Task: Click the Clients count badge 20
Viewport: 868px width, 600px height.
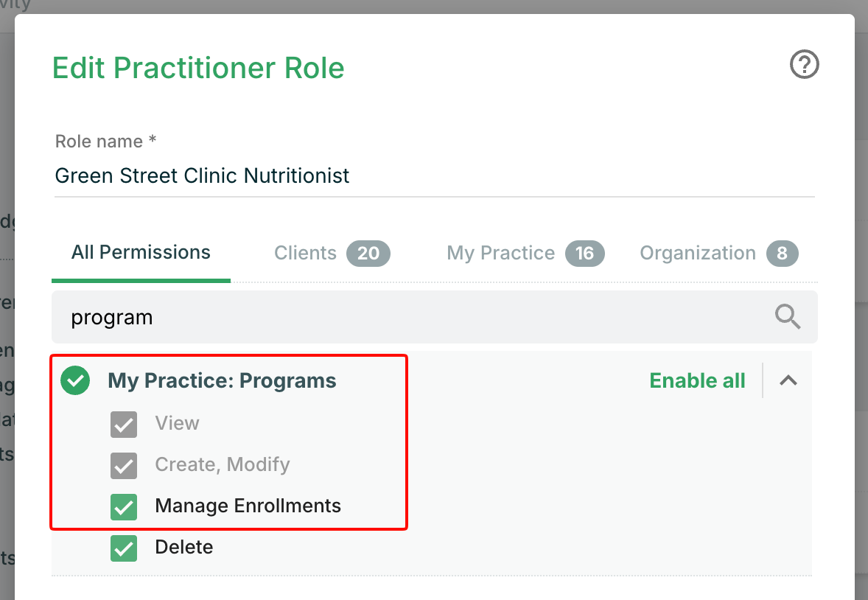Action: 368,254
